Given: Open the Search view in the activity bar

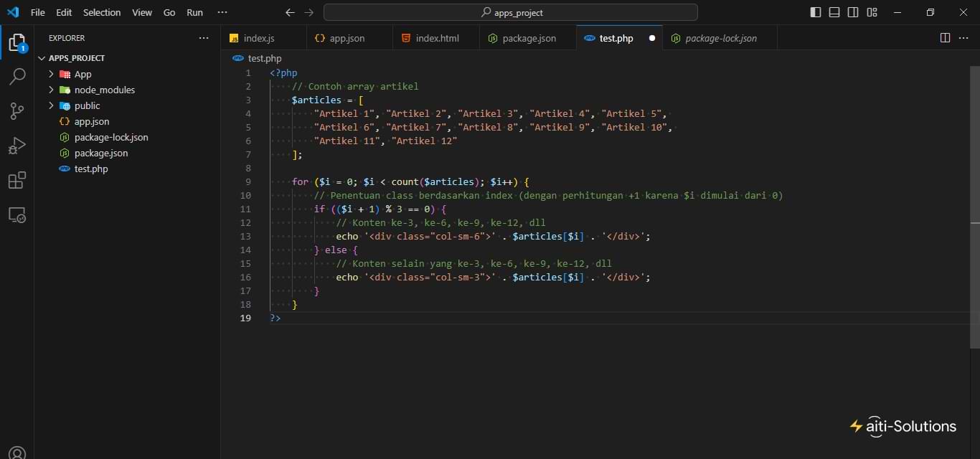Looking at the screenshot, I should point(17,76).
